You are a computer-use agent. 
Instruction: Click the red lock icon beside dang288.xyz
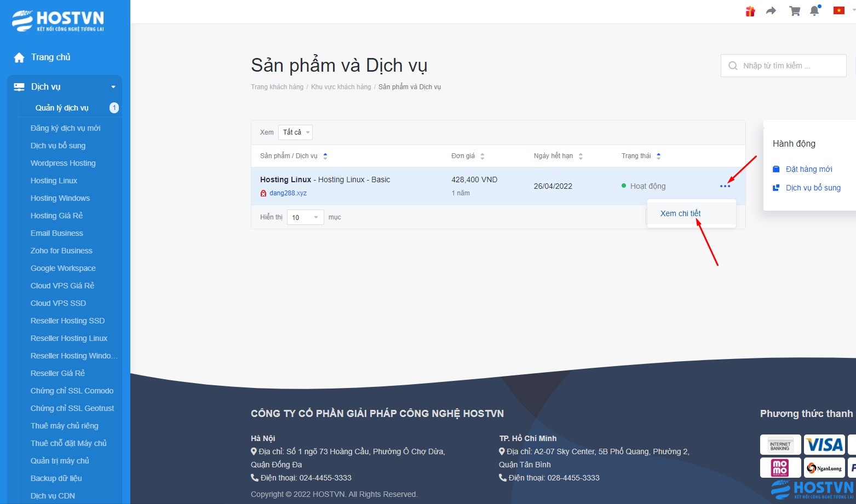263,193
